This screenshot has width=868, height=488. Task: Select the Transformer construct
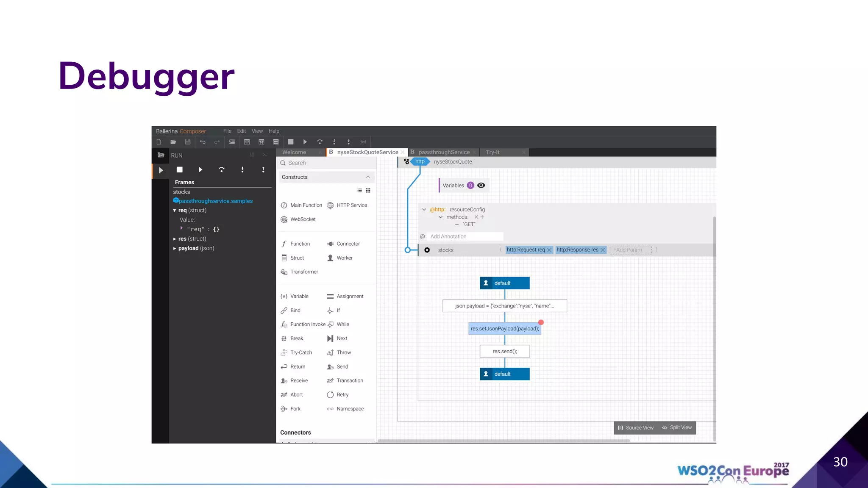coord(299,272)
